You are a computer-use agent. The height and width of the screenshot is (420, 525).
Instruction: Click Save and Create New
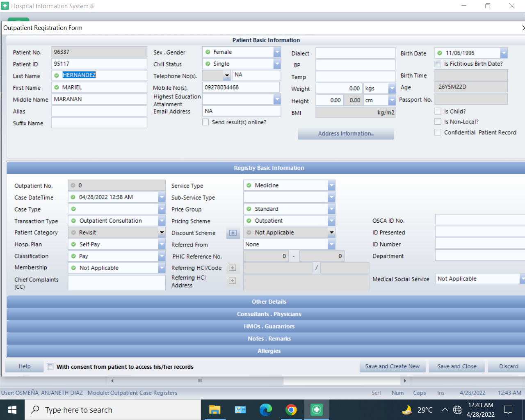(393, 367)
